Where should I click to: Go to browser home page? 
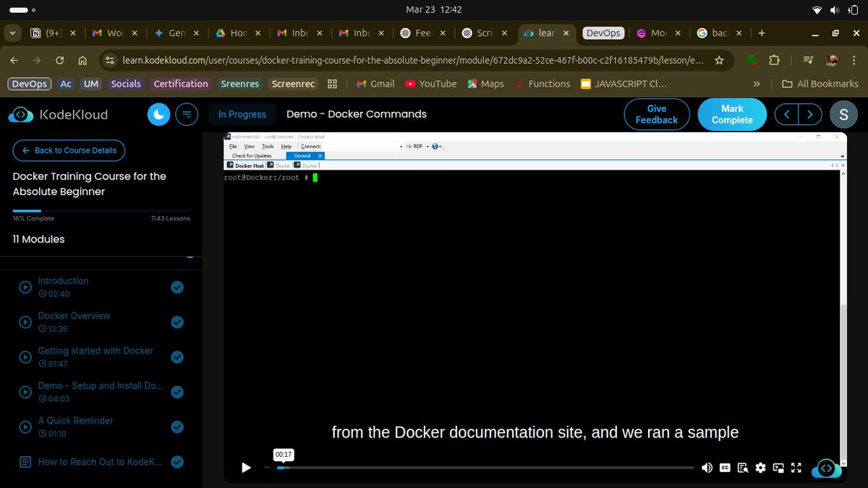coord(82,61)
